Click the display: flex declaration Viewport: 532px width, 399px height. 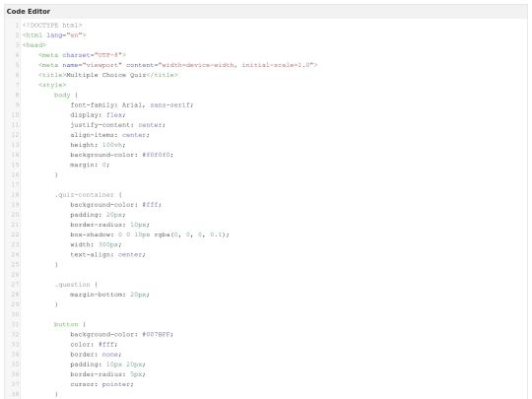[98, 114]
